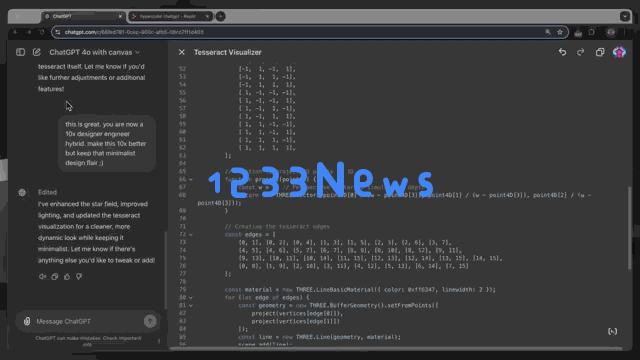Copy the assistant's response
This screenshot has height=360, width=640.
coord(55,276)
